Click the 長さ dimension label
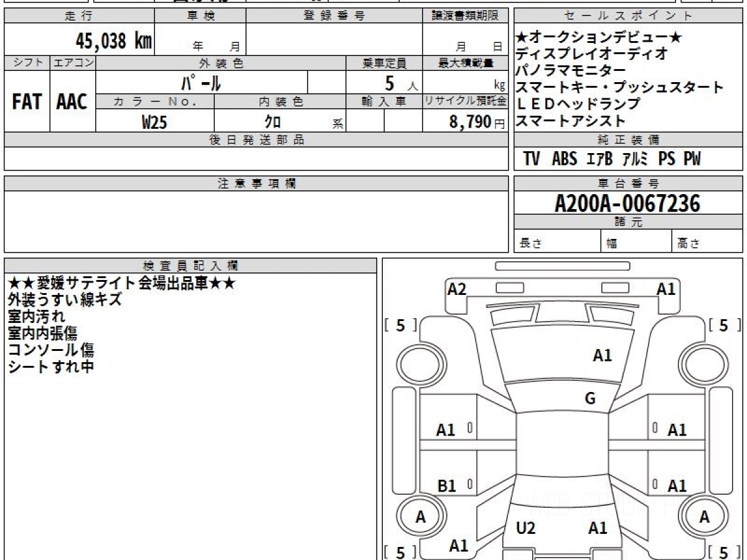747x560 pixels. tap(530, 244)
